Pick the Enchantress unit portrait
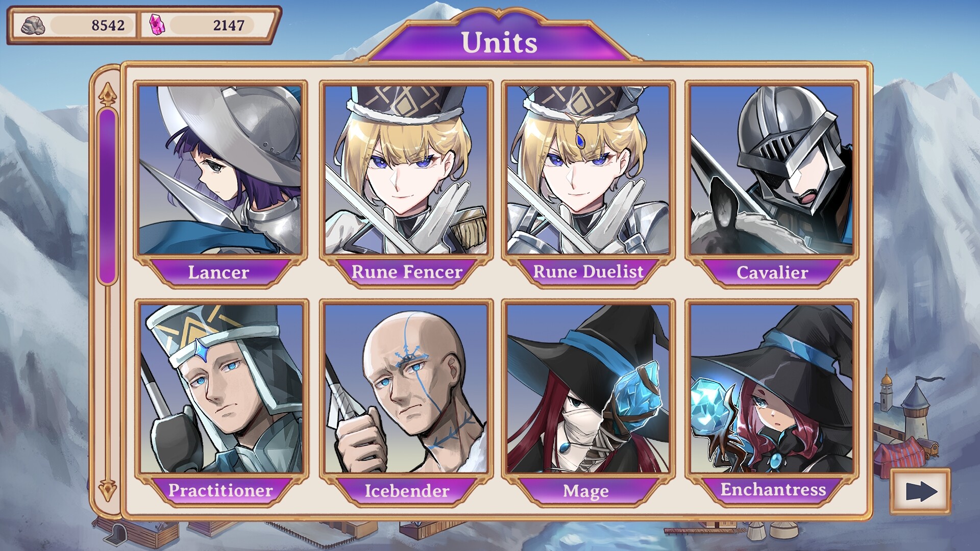This screenshot has height=551, width=980. (772, 389)
